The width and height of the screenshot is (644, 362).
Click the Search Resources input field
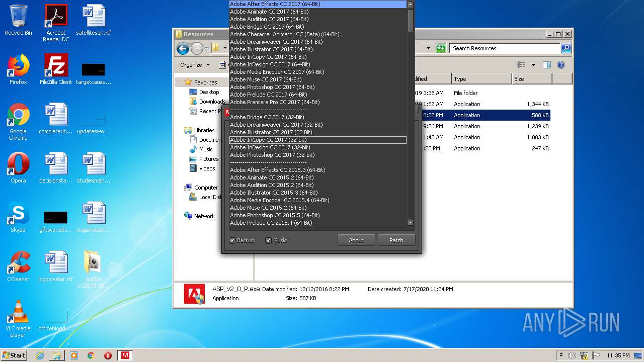tap(505, 48)
